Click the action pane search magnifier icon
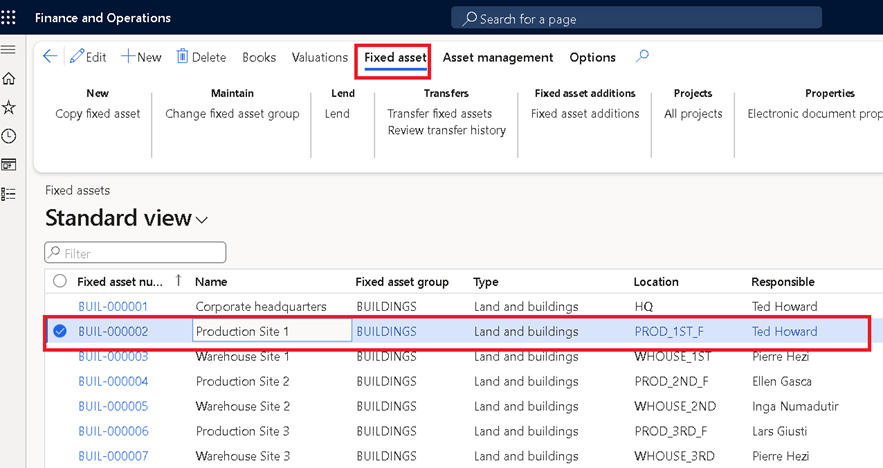883x468 pixels. point(642,57)
